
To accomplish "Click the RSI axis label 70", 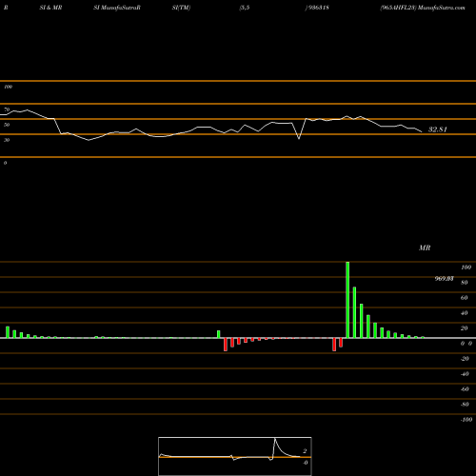I will pos(7,109).
